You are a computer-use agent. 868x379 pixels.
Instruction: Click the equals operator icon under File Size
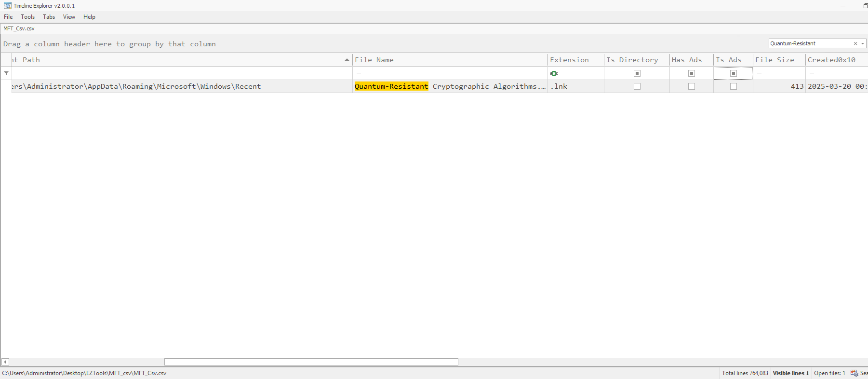759,73
